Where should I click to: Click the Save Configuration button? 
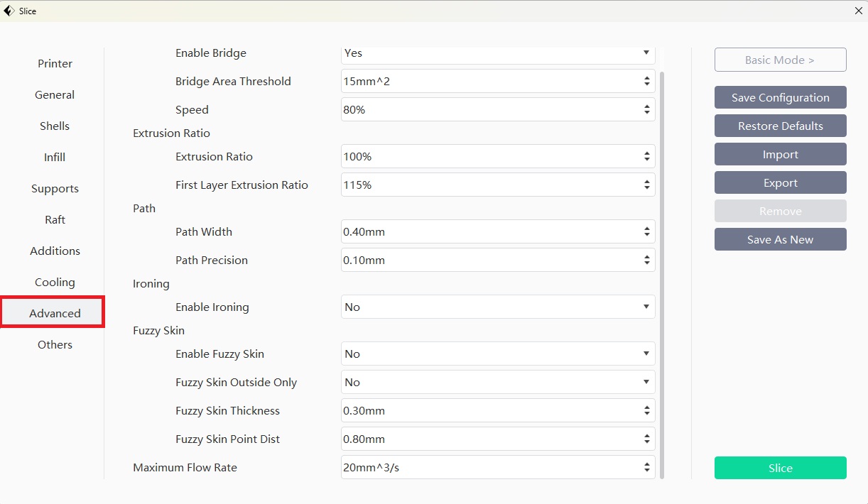(780, 98)
